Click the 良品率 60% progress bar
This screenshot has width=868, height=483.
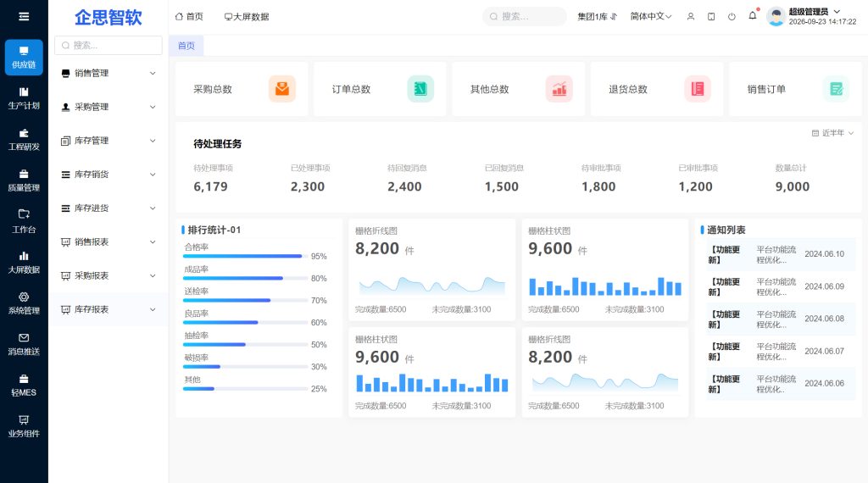pyautogui.click(x=246, y=323)
